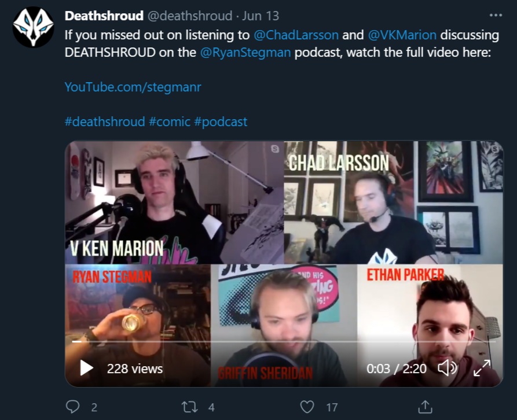The height and width of the screenshot is (420, 517).
Task: Open the #deathshroud hashtag
Action: (x=105, y=122)
